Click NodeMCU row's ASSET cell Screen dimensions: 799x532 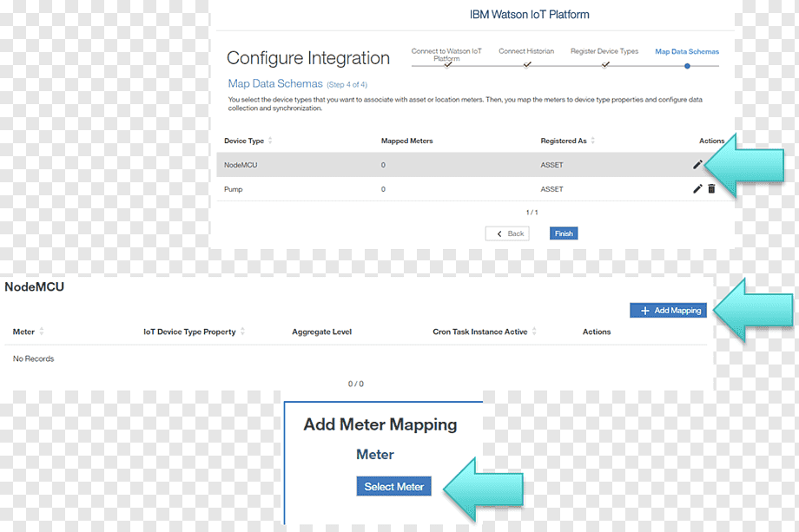point(551,165)
